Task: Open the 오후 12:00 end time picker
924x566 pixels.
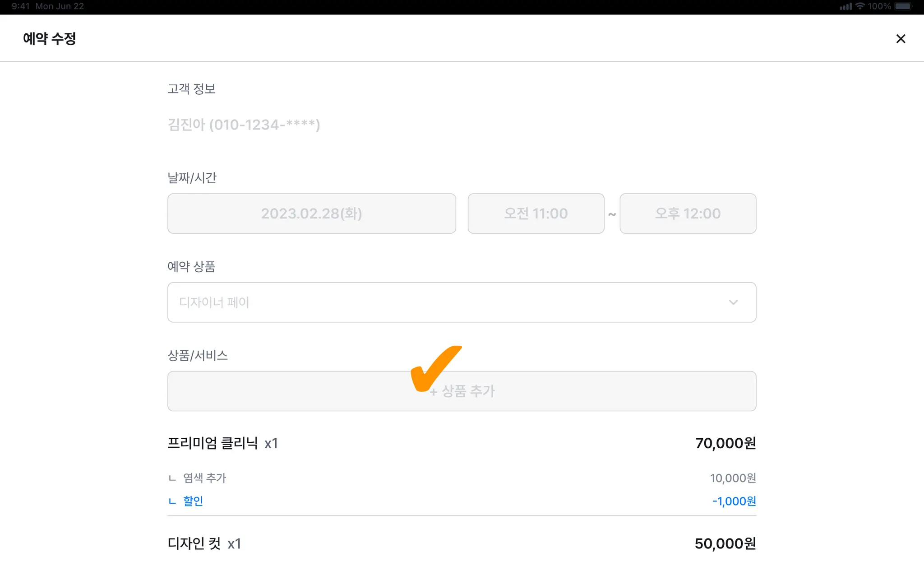Action: pyautogui.click(x=688, y=213)
